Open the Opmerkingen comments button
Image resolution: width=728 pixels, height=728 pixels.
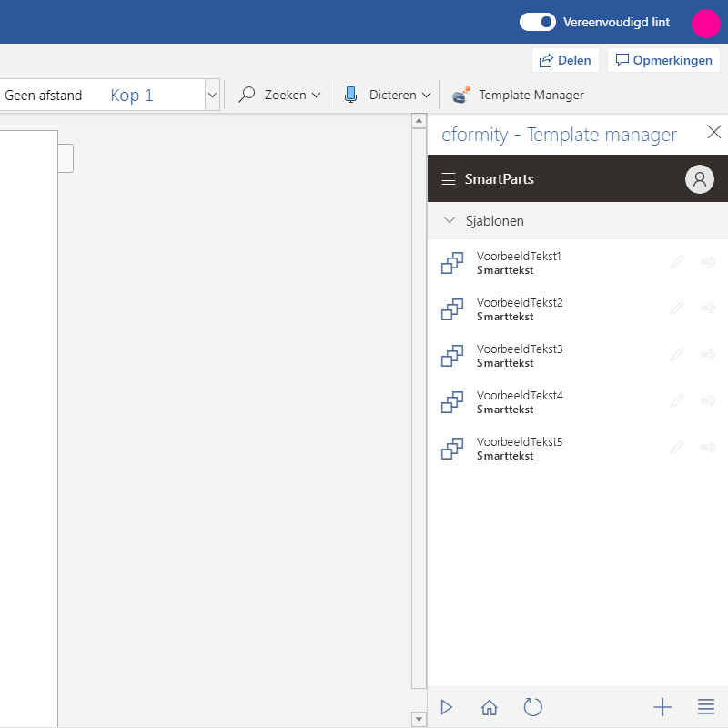663,60
